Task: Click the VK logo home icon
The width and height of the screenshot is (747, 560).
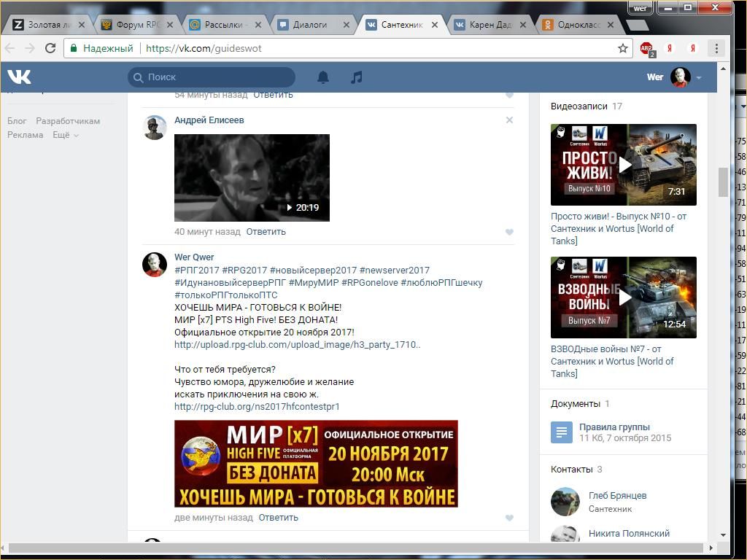Action: [x=19, y=77]
